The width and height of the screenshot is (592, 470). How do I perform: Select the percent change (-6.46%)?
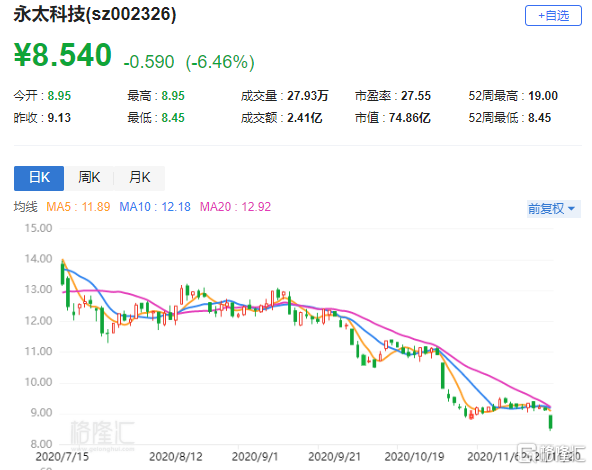(x=220, y=62)
